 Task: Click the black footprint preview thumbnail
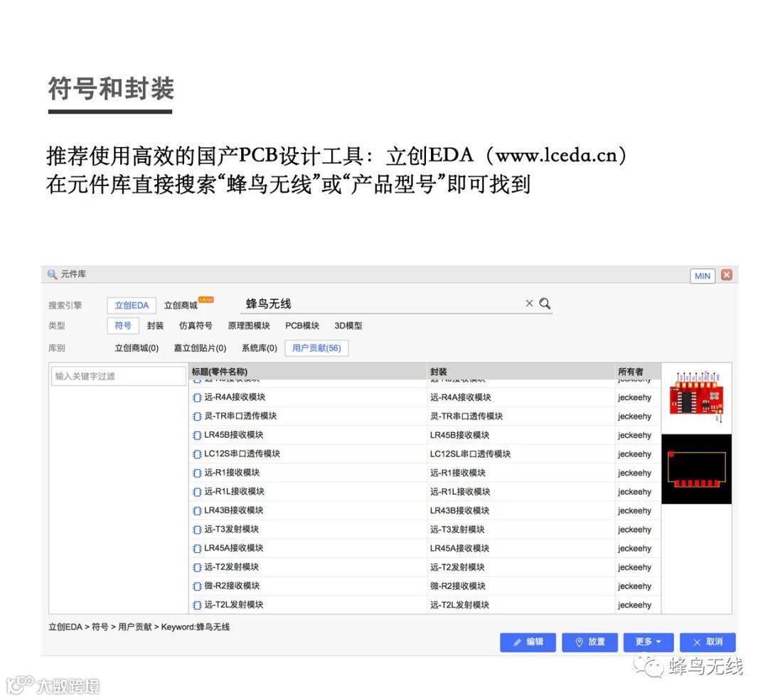point(696,469)
